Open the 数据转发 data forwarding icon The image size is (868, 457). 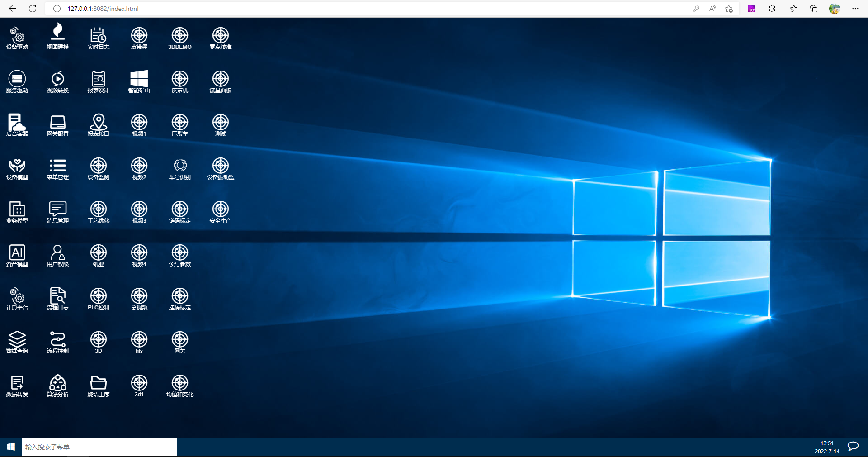pos(17,386)
